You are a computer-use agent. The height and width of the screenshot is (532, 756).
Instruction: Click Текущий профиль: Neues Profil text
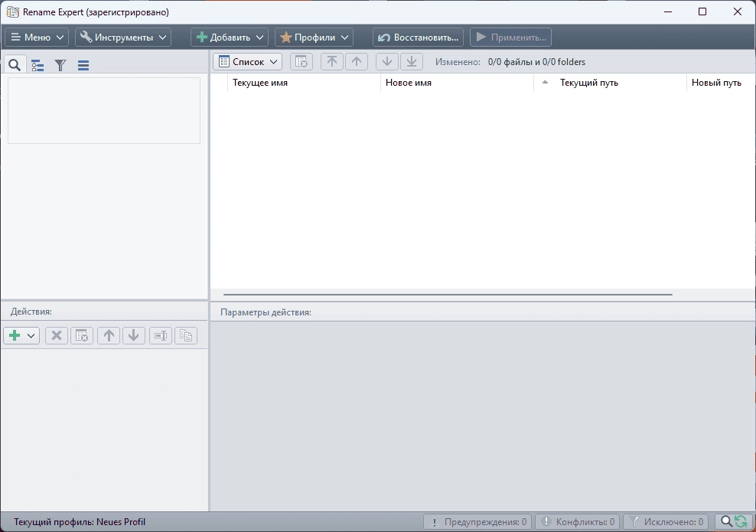(79, 521)
